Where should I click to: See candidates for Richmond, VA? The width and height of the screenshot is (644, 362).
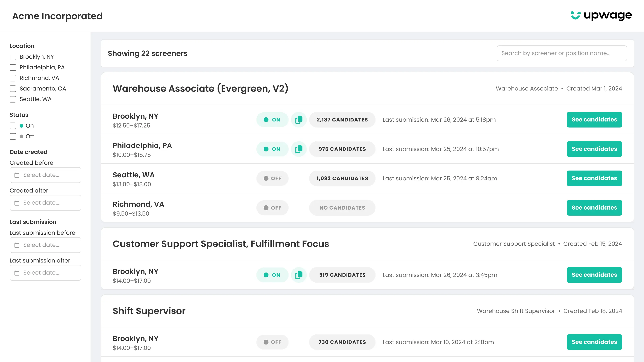594,208
